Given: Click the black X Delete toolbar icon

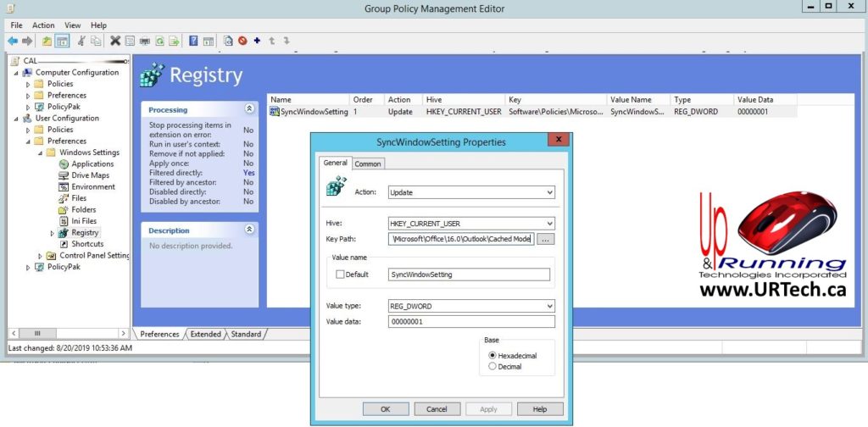Looking at the screenshot, I should [x=115, y=41].
